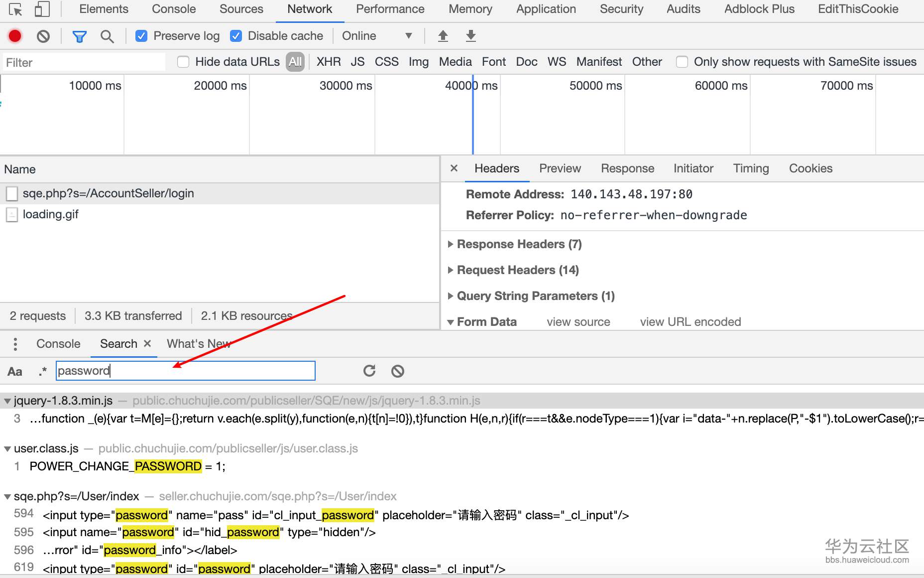This screenshot has width=924, height=578.
Task: Filter requests by Manifest
Action: click(x=599, y=62)
